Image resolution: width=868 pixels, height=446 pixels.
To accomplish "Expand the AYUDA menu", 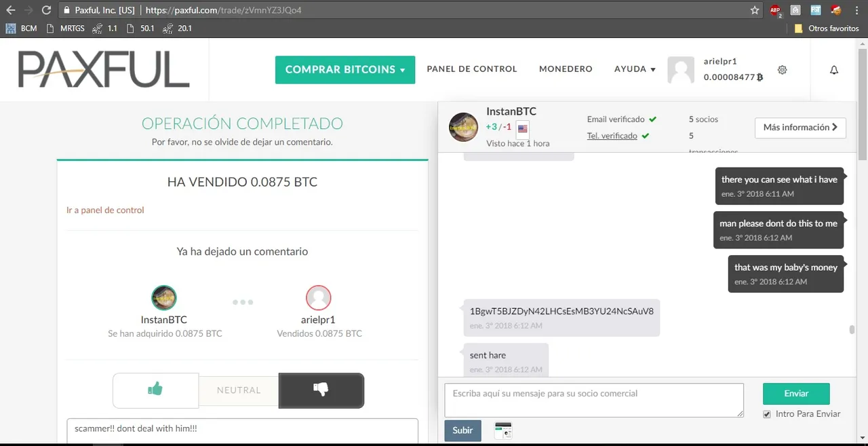I will click(x=635, y=69).
